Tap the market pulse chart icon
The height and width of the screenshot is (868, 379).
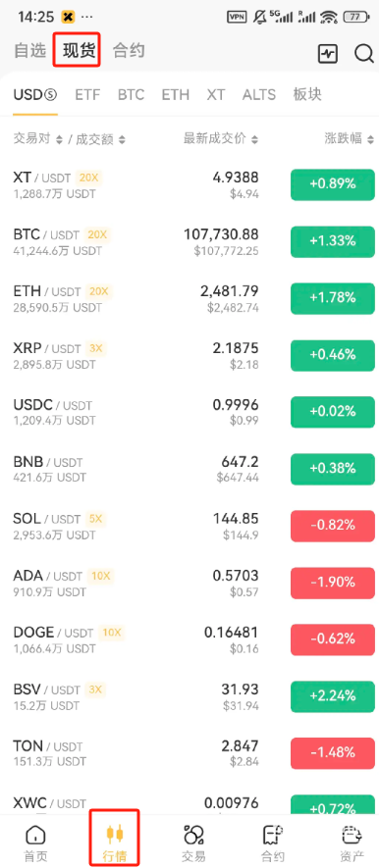327,54
